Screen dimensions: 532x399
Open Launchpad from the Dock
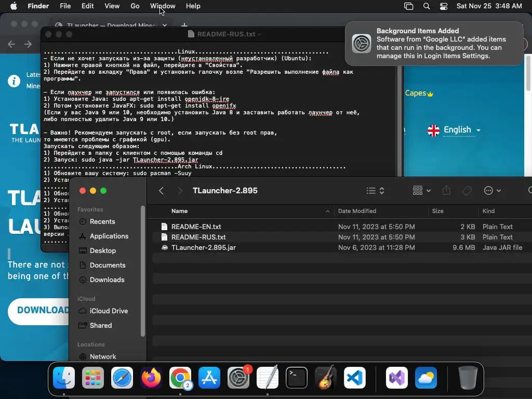93,378
